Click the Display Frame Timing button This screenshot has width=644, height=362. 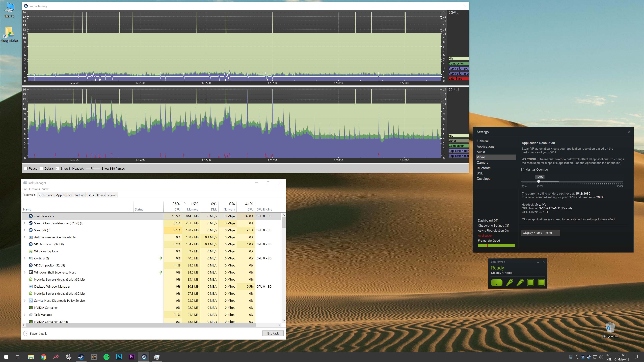(x=540, y=233)
